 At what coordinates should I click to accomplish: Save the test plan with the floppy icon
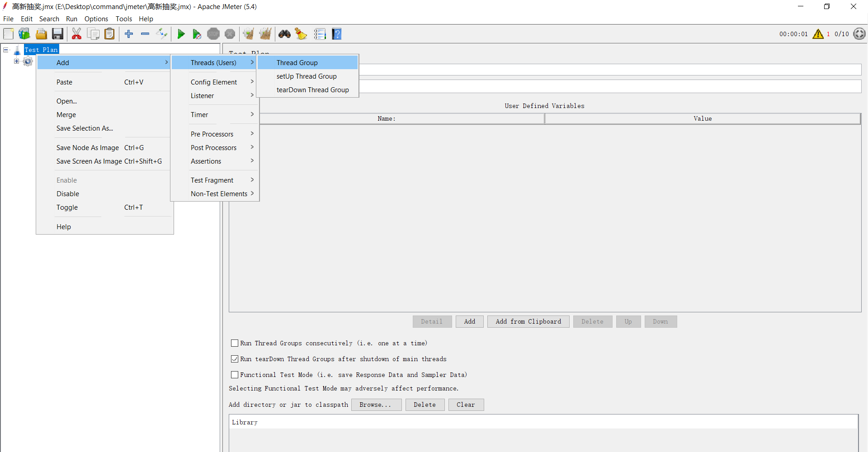(x=57, y=34)
